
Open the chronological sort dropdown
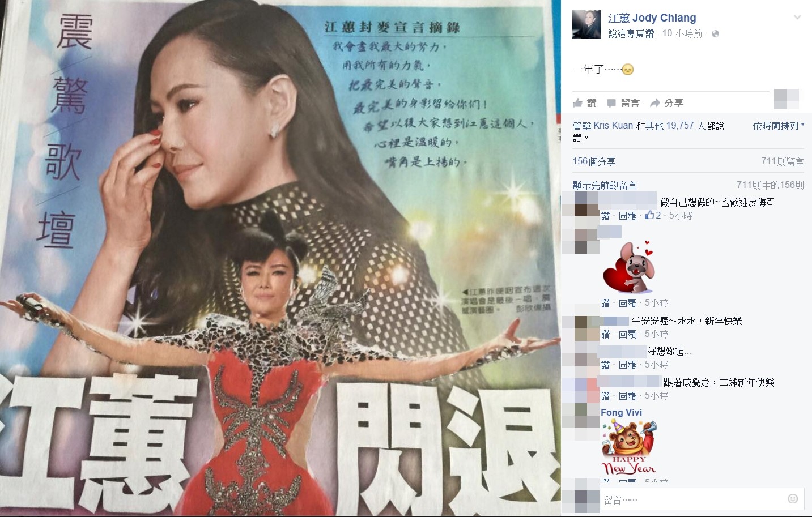(778, 126)
